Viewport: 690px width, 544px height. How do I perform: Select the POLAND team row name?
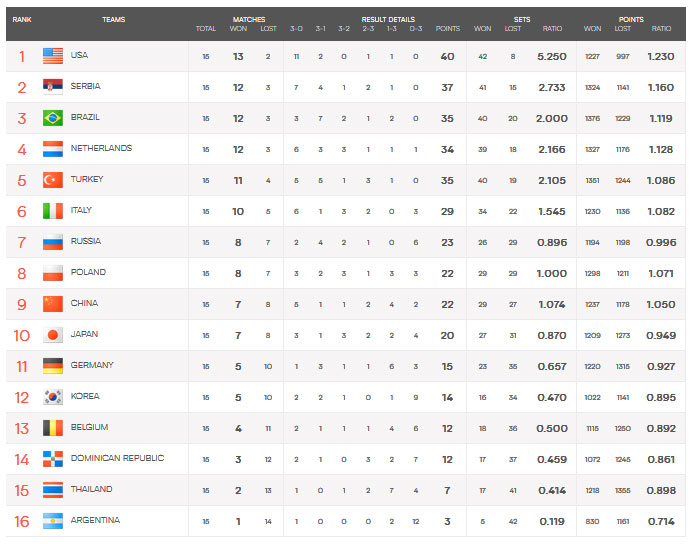click(88, 272)
